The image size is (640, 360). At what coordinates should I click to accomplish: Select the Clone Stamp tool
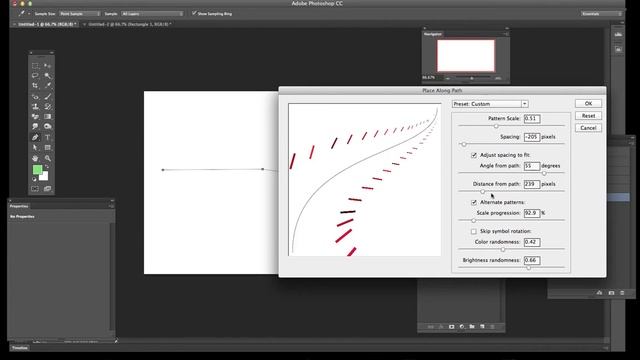point(35,107)
